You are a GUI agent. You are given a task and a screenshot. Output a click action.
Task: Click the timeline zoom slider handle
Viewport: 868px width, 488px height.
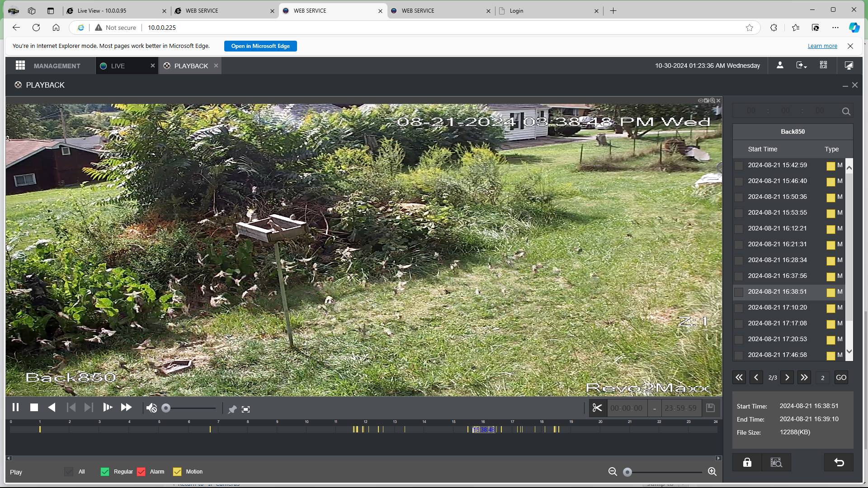pyautogui.click(x=627, y=472)
